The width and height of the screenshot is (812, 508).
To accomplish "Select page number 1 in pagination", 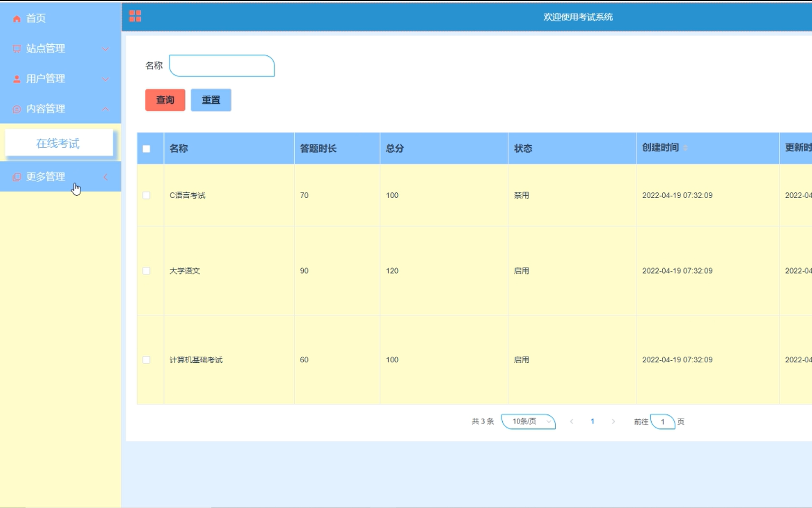I will pos(592,421).
